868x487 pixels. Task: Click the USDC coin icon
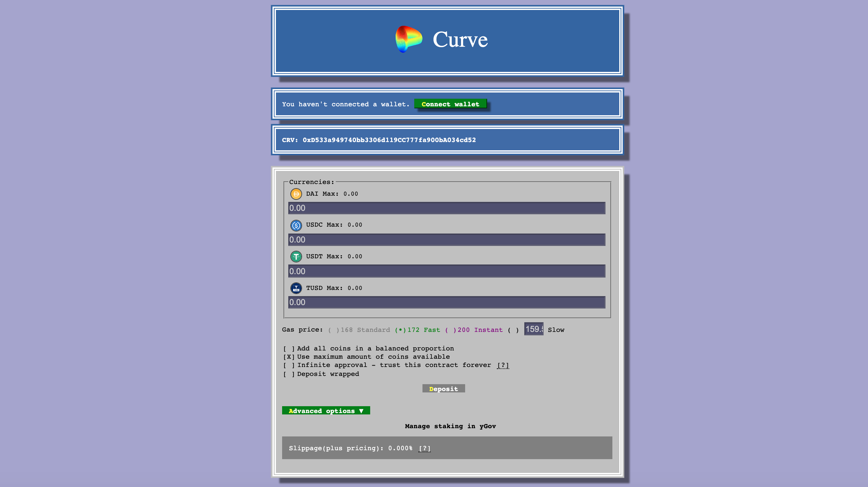click(296, 225)
